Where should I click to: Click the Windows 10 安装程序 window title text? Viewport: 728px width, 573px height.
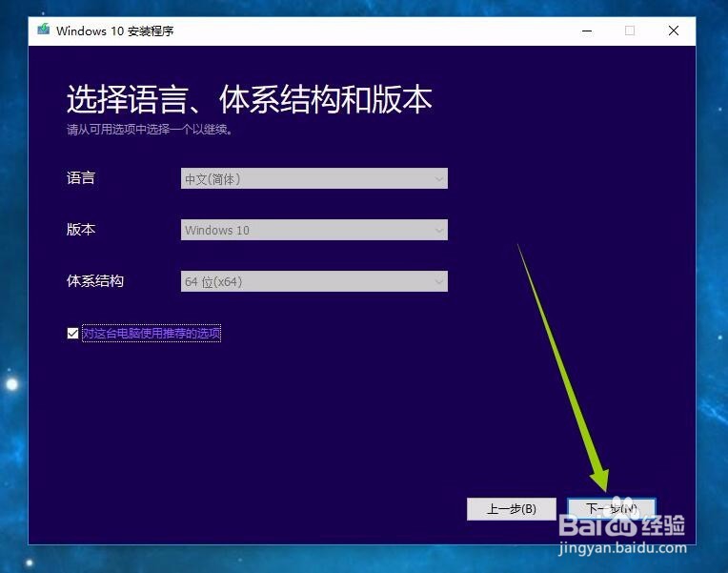coord(114,31)
